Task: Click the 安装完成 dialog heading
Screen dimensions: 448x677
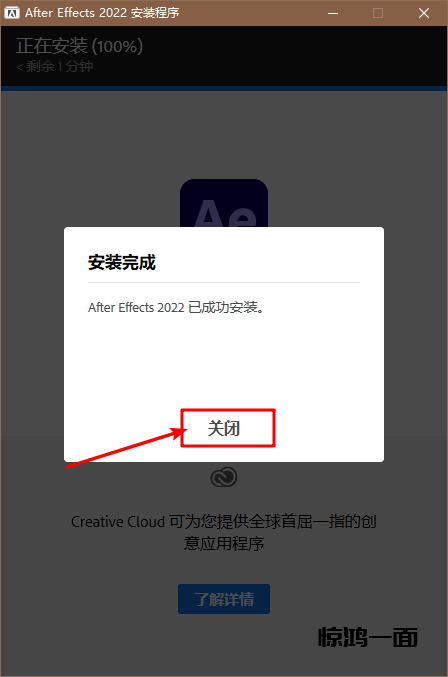Action: point(122,262)
